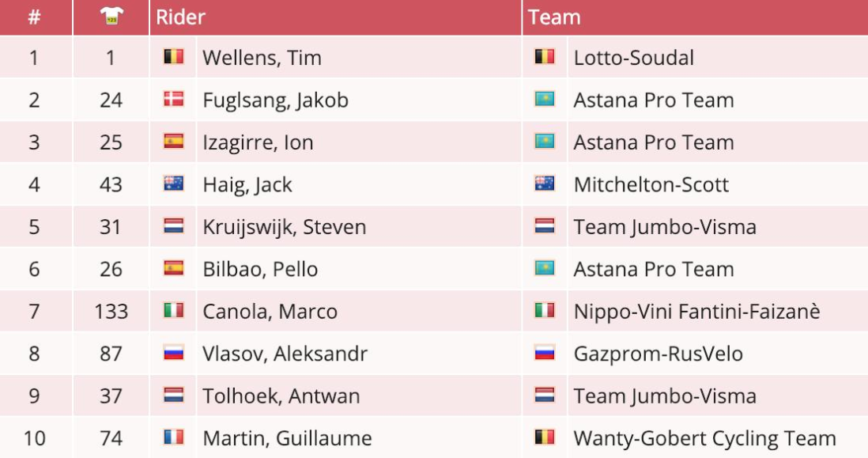Click the Dutch flag beside Kruijswijk, Steven

click(x=173, y=225)
